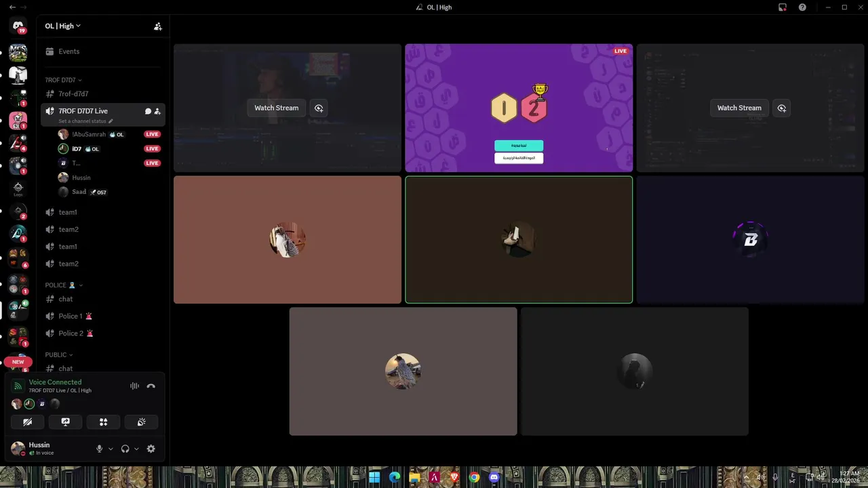Click LIVE badge next to !AbuSamrah
Image resolution: width=868 pixels, height=488 pixels.
click(152, 134)
